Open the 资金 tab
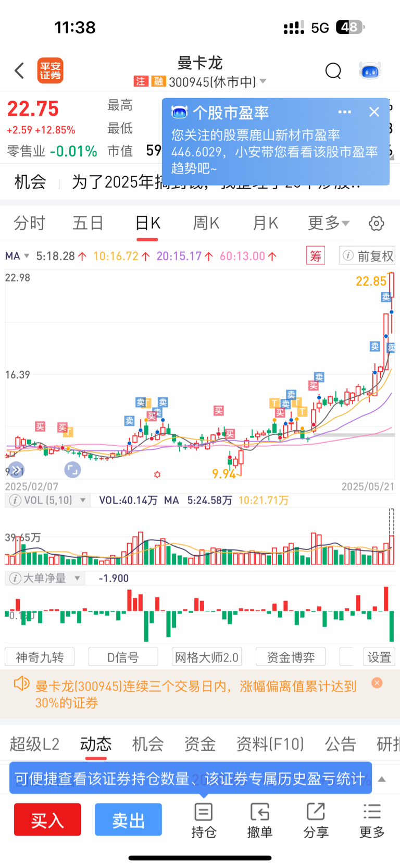 pyautogui.click(x=200, y=743)
